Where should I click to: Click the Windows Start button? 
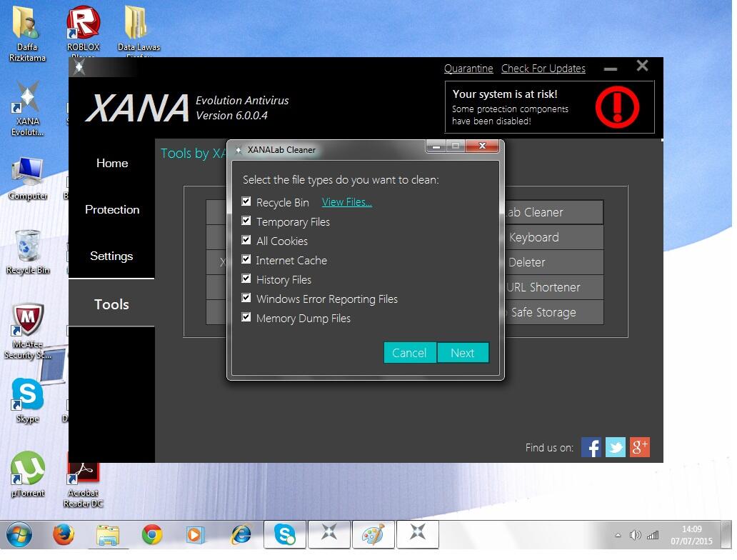coord(19,535)
